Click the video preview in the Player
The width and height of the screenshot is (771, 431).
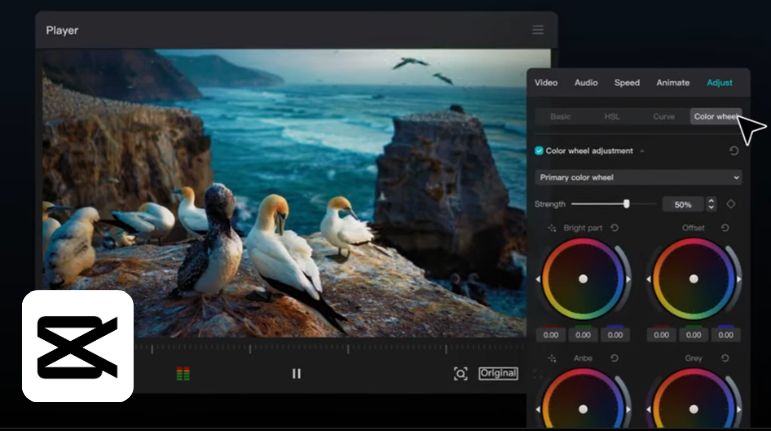296,193
